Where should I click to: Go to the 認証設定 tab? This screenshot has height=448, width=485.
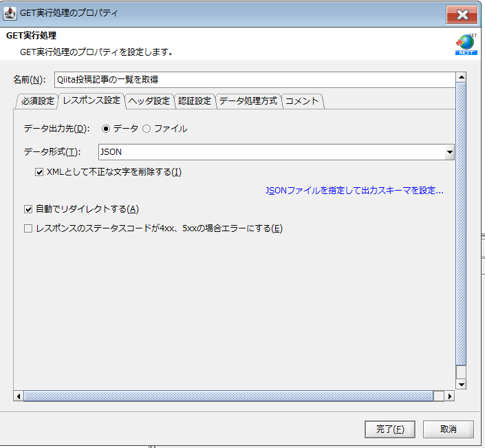coord(195,101)
